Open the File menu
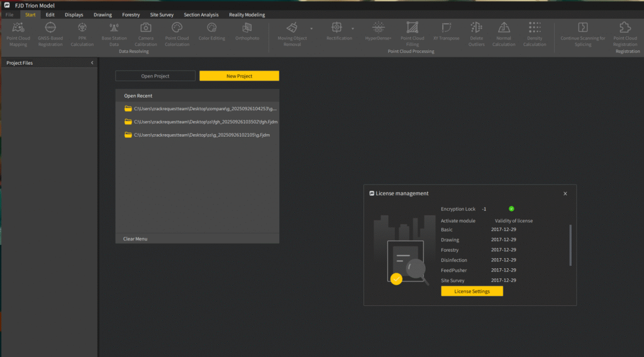This screenshot has width=644, height=357. point(9,15)
